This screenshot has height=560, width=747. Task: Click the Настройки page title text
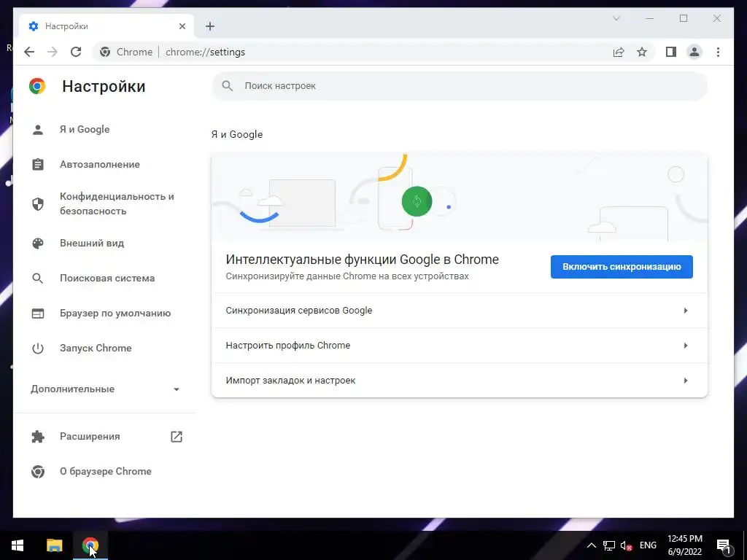click(x=104, y=86)
